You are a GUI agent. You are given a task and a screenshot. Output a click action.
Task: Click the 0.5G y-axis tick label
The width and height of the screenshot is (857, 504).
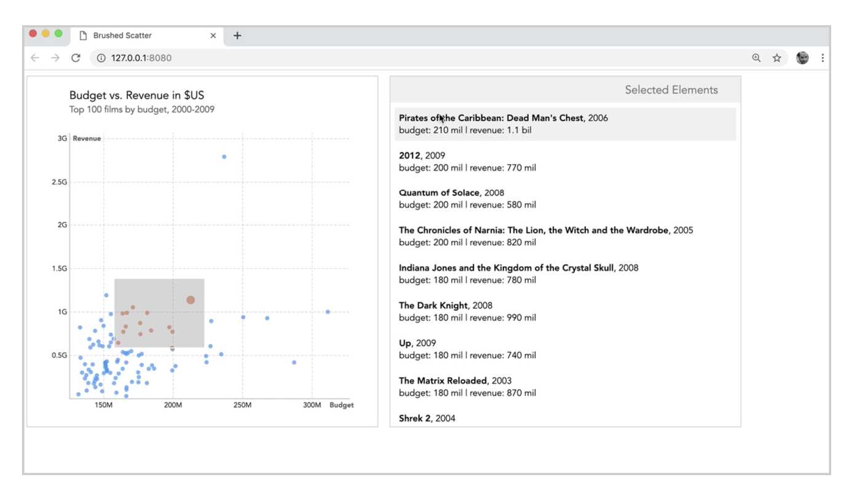[x=60, y=355]
